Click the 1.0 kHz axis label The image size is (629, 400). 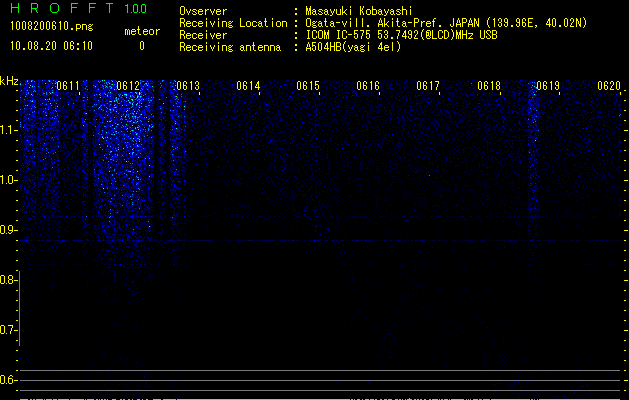pyautogui.click(x=7, y=180)
